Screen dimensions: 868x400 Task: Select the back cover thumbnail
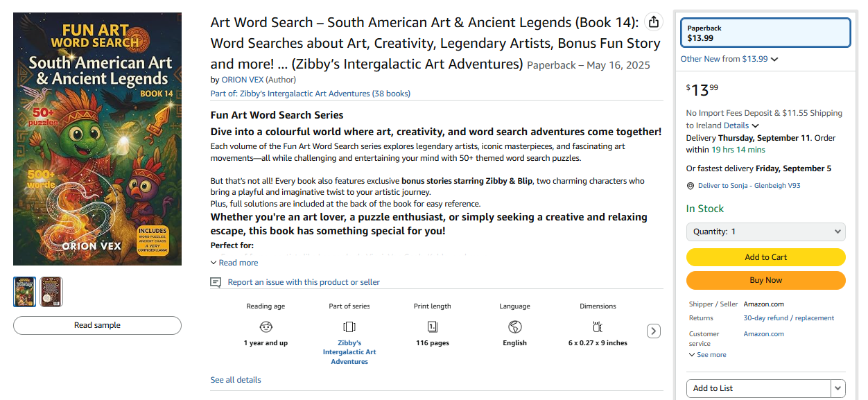click(51, 292)
